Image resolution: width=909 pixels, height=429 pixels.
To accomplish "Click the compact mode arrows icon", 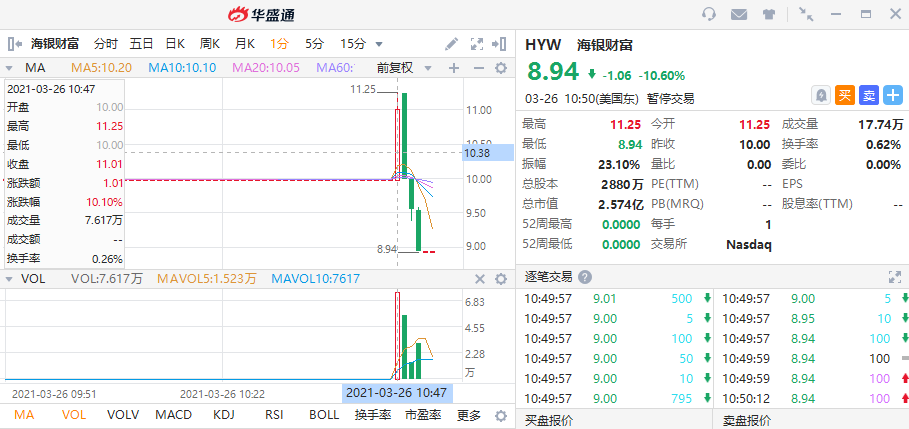I will (806, 14).
